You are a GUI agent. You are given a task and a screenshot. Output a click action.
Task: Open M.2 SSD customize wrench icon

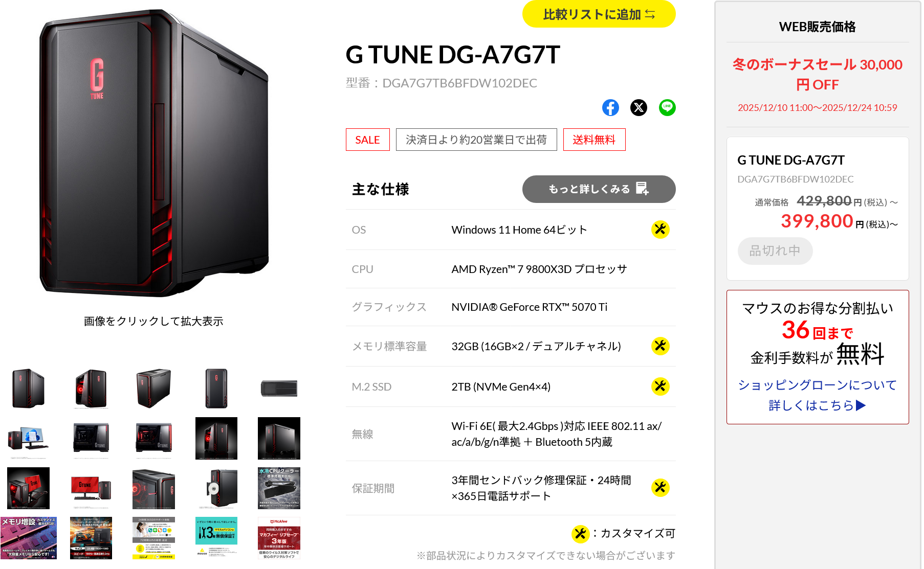[x=661, y=386]
